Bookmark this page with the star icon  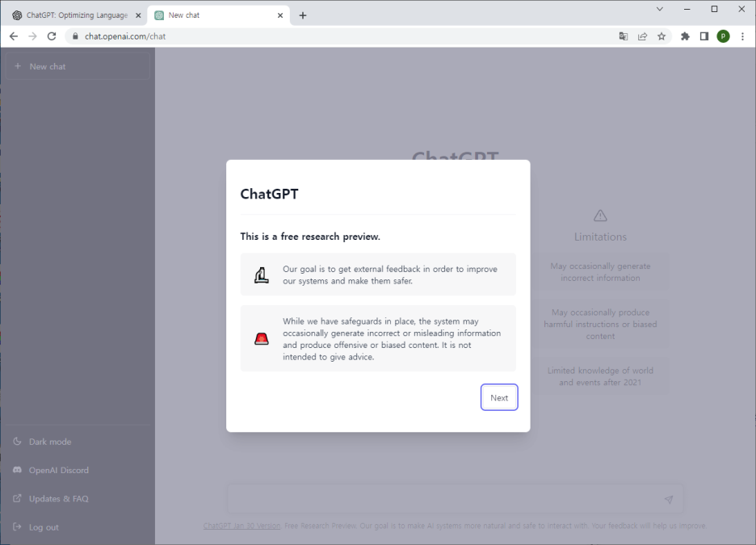661,36
